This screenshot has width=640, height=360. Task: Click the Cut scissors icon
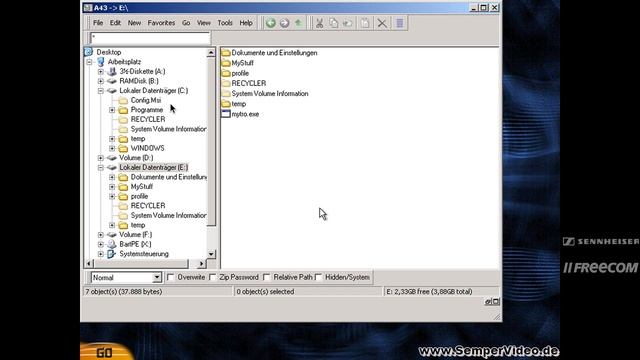(x=319, y=23)
